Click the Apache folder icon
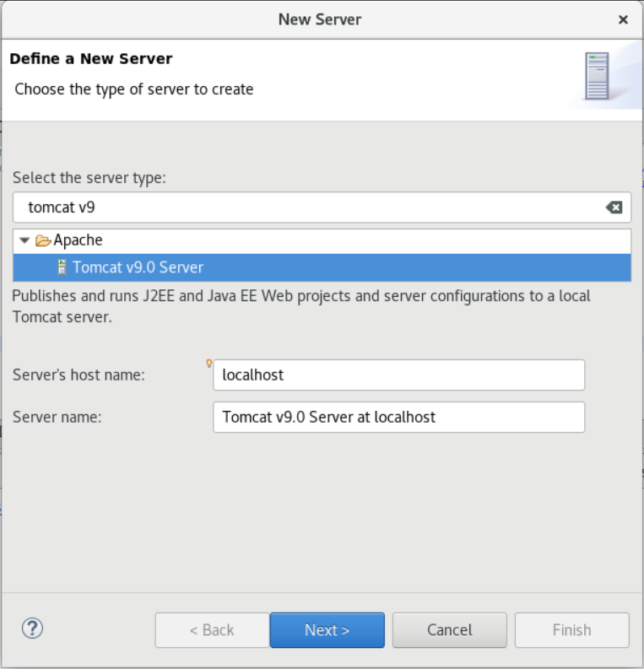The width and height of the screenshot is (644, 669). 43,240
